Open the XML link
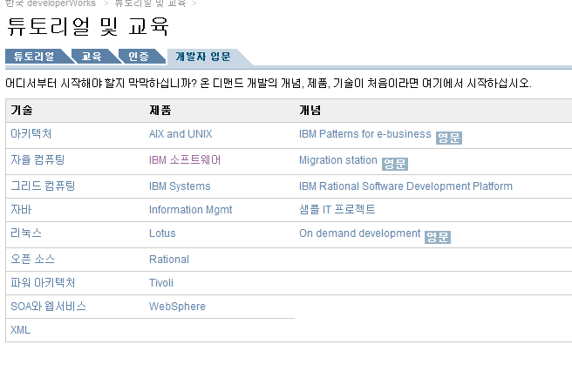This screenshot has width=572, height=392. [x=20, y=329]
